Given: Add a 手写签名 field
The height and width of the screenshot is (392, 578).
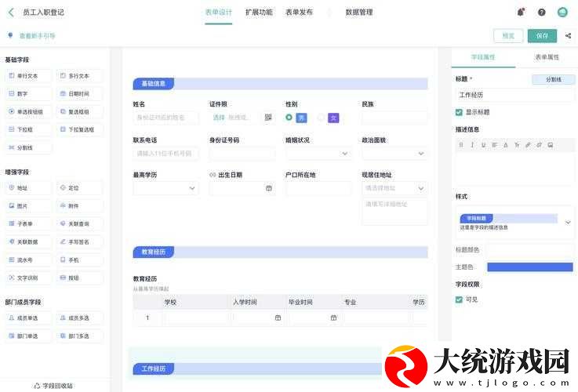Looking at the screenshot, I should point(79,241).
